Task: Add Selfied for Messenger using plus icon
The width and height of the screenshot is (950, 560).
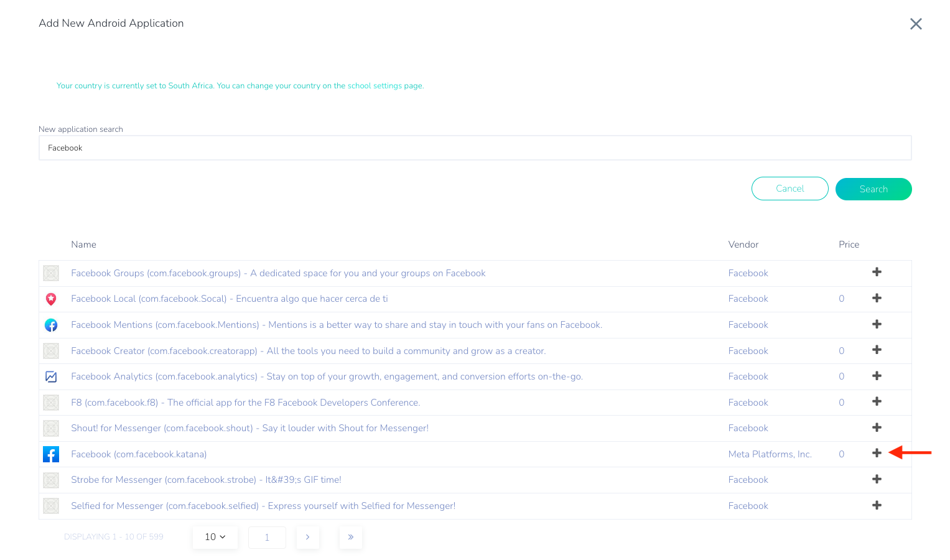Action: (x=877, y=505)
